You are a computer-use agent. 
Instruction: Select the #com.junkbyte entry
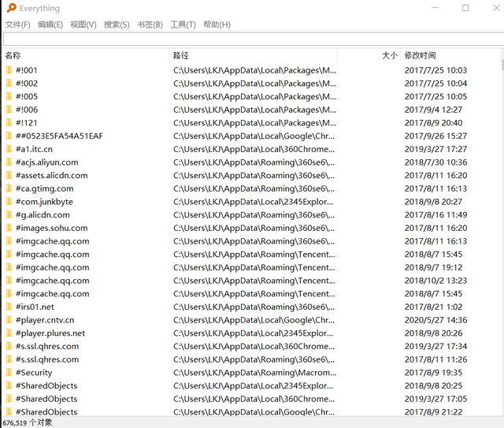[x=44, y=202]
